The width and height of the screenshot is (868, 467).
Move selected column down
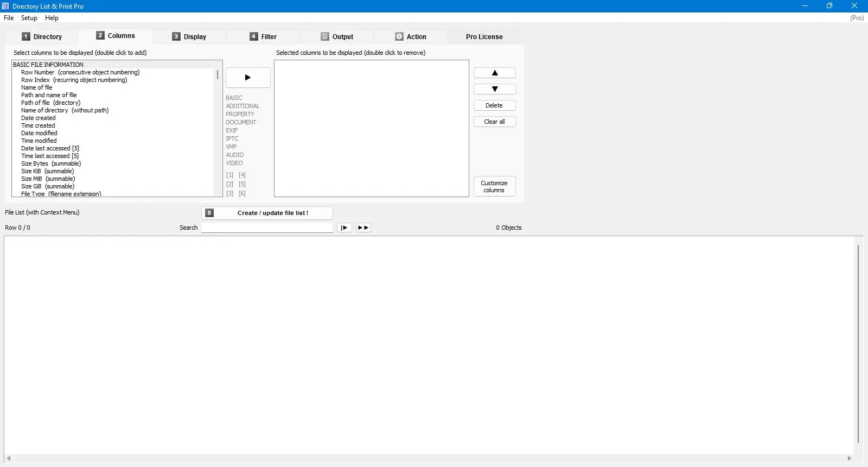coord(495,89)
